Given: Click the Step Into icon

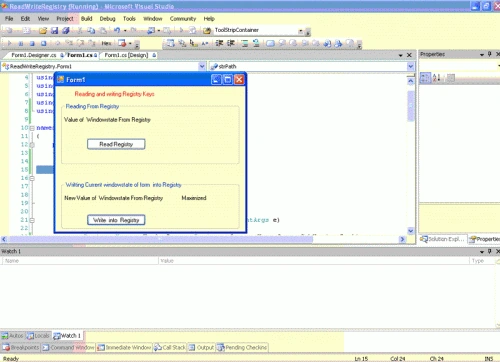Looking at the screenshot, I should [x=69, y=43].
